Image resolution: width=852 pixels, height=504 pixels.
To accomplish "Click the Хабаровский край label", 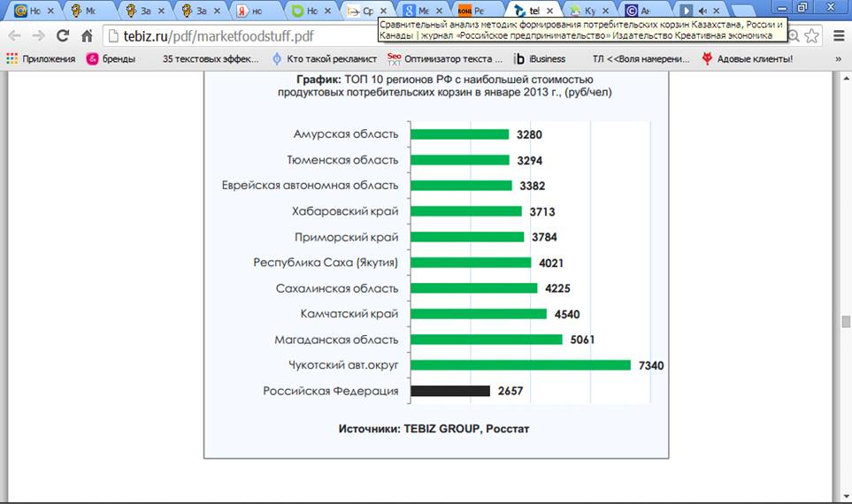I will coord(345,210).
